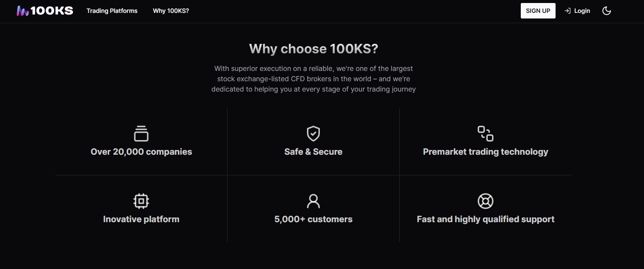Select the Over 20,000 companies heading
The height and width of the screenshot is (269, 644).
point(141,152)
